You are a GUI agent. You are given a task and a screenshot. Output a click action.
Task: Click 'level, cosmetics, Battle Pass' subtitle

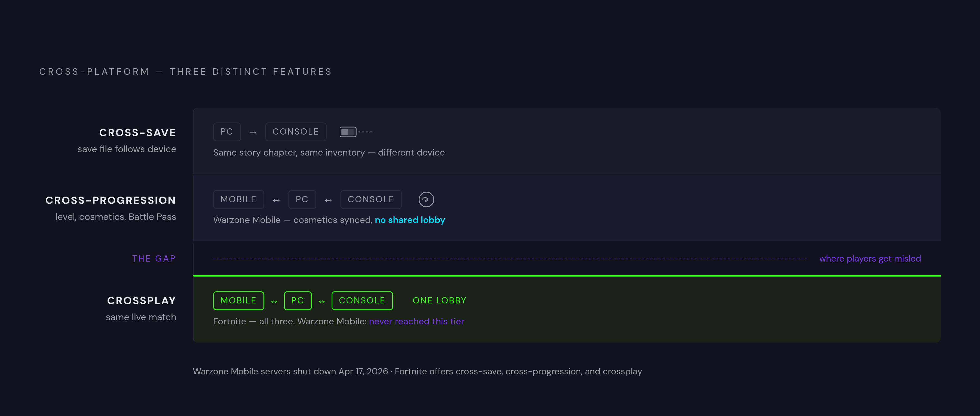[x=116, y=217]
